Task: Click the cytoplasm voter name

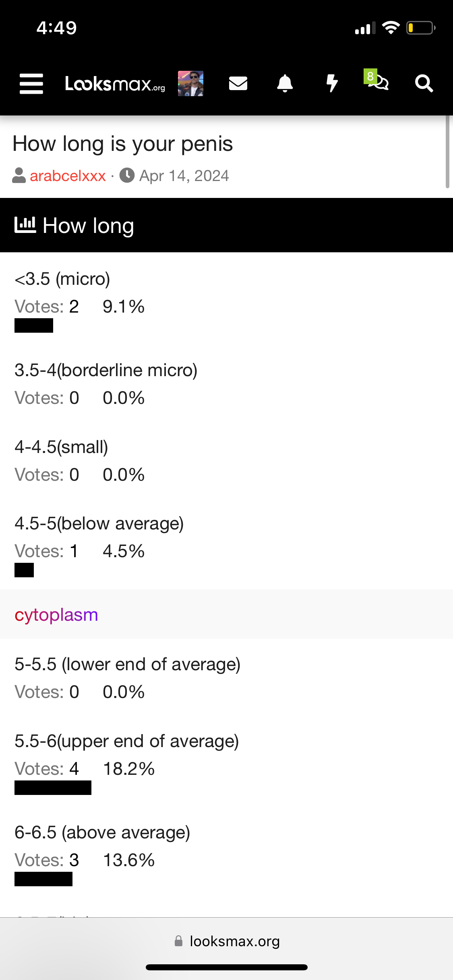Action: tap(56, 615)
